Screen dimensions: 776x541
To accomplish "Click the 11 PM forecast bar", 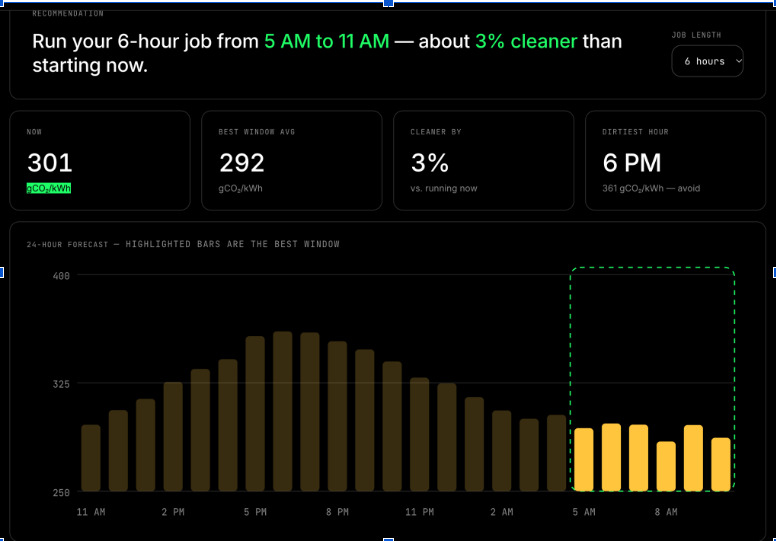I will point(420,435).
